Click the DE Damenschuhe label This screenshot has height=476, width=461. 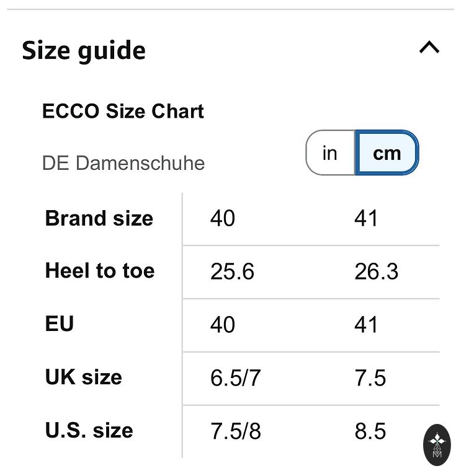pos(123,164)
